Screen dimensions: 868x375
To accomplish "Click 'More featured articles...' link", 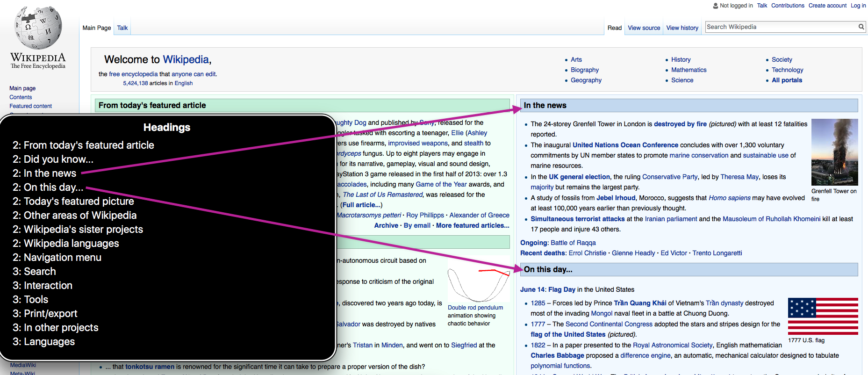I will [x=473, y=226].
